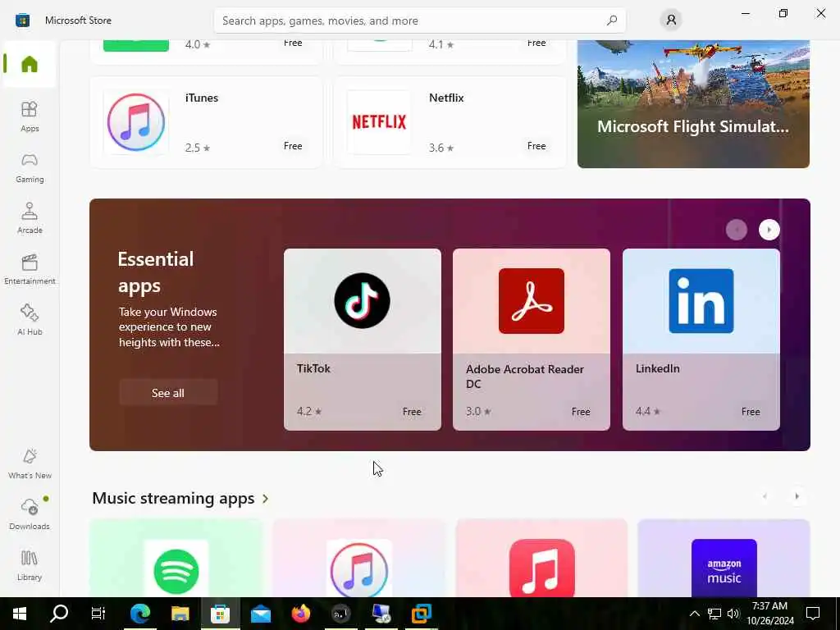Show hidden tray icons chevron
The height and width of the screenshot is (630, 840).
pyautogui.click(x=694, y=614)
